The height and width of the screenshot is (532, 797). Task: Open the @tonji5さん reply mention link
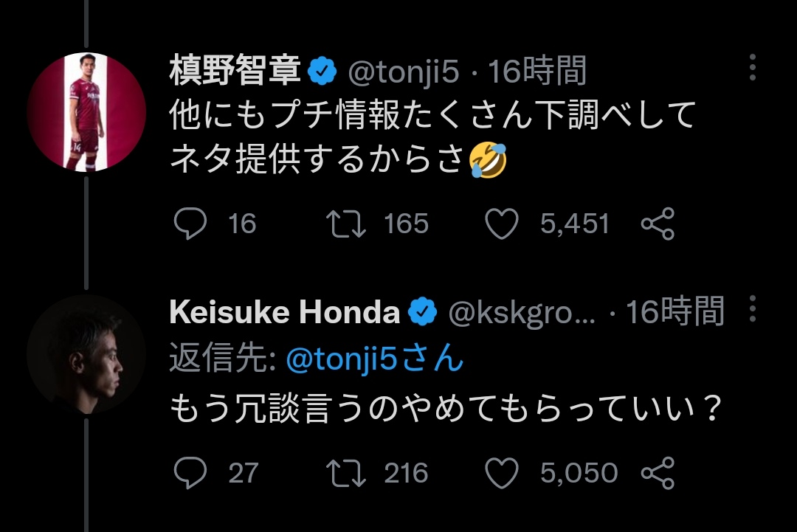pyautogui.click(x=374, y=359)
